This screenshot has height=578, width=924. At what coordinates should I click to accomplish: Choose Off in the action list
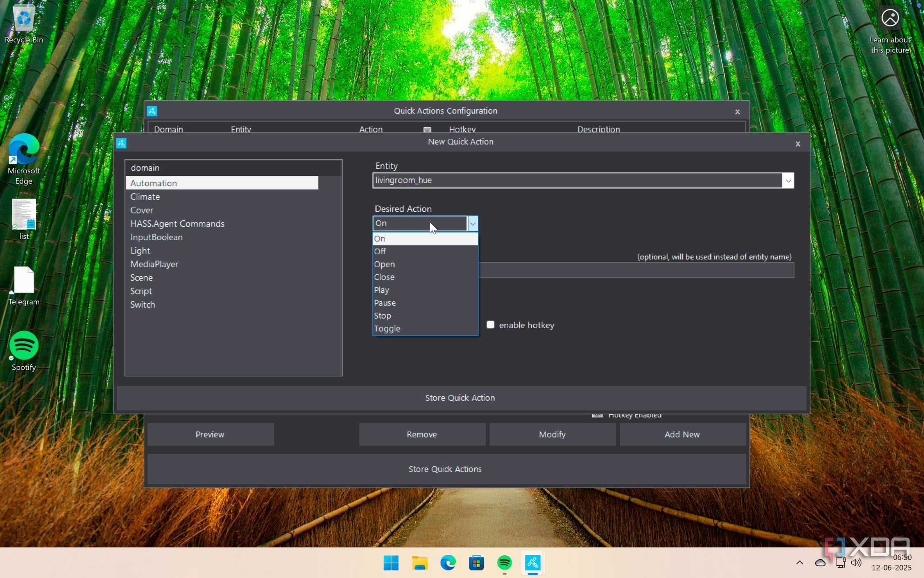425,251
